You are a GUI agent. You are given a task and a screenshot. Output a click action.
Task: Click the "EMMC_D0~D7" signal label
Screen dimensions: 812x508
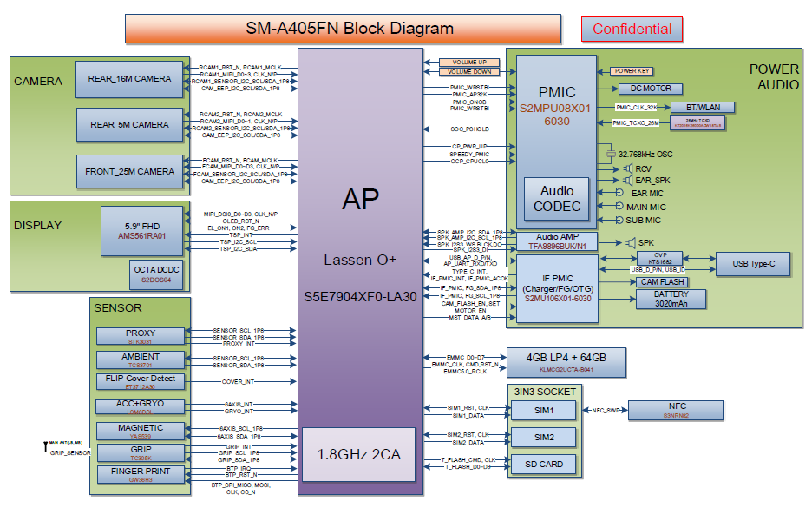tap(466, 357)
